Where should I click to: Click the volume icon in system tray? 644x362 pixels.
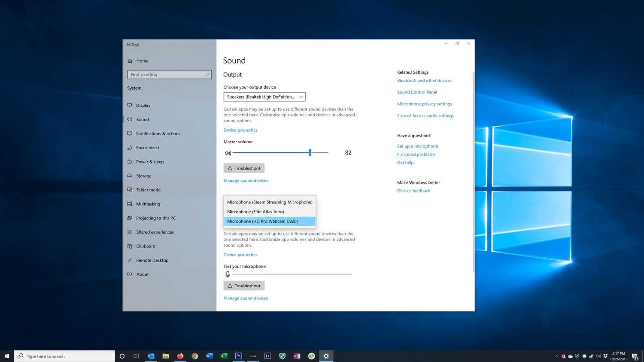coord(598,356)
